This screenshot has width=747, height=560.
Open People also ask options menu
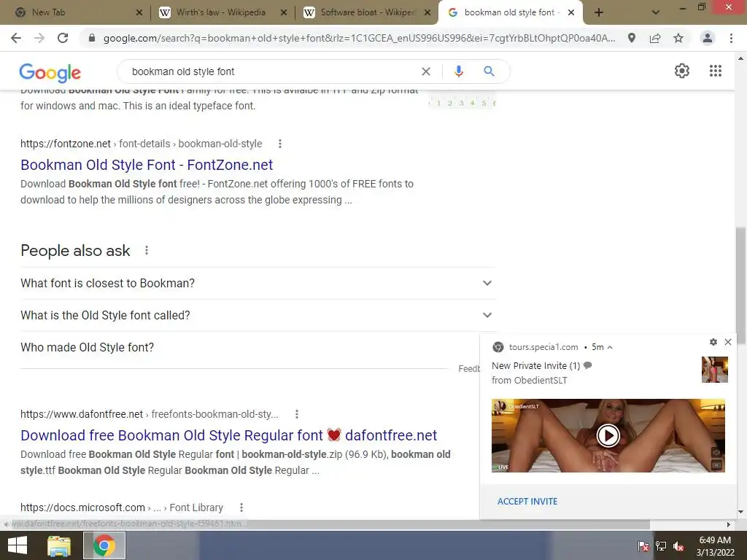coord(147,251)
